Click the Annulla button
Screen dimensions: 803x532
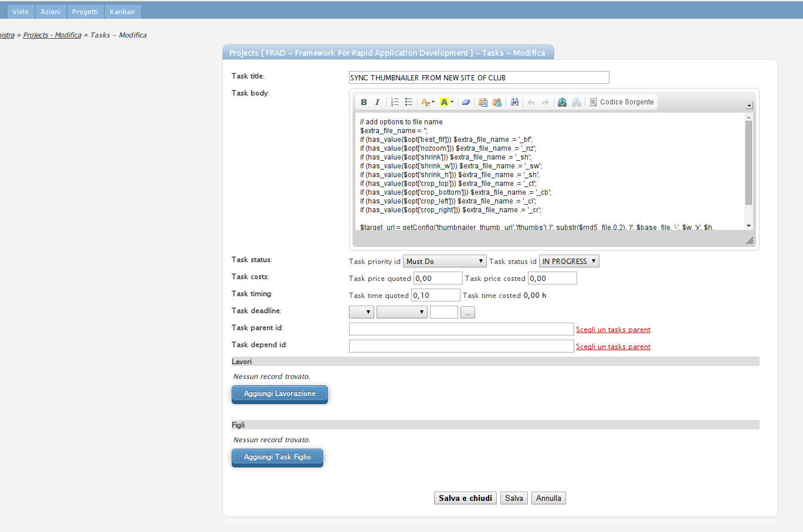pyautogui.click(x=548, y=498)
